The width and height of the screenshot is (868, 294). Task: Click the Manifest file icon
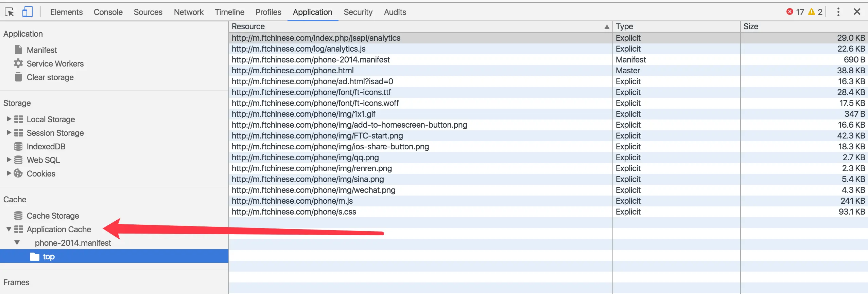(x=18, y=50)
